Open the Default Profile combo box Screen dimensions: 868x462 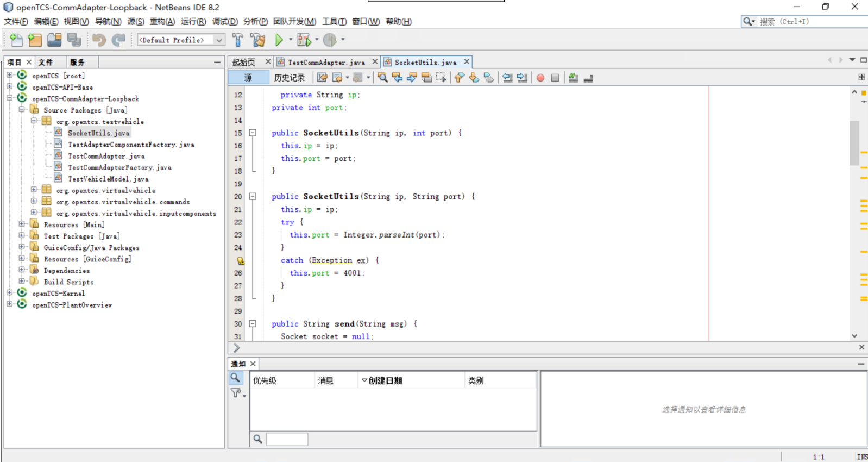pyautogui.click(x=181, y=40)
